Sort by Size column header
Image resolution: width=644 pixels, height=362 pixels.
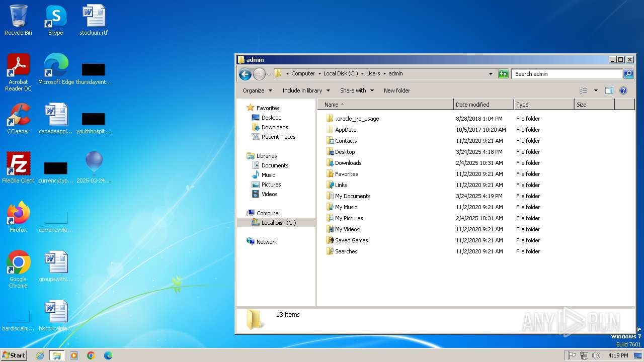[594, 105]
